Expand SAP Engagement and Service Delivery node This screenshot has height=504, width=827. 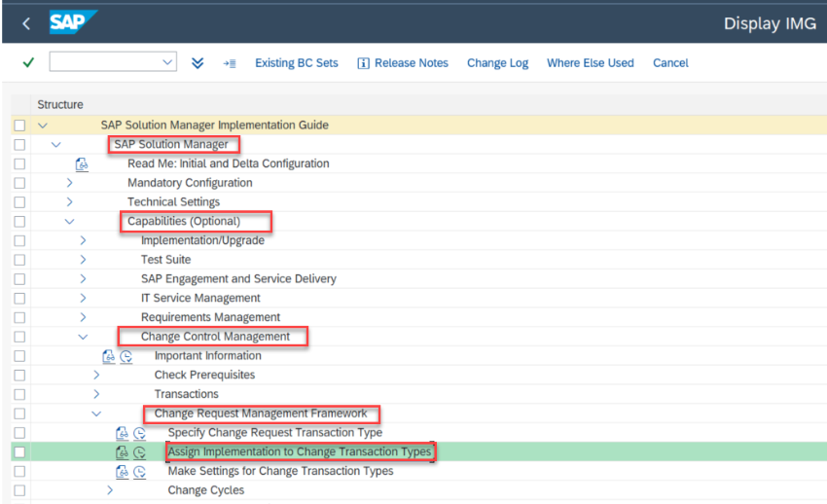(83, 279)
